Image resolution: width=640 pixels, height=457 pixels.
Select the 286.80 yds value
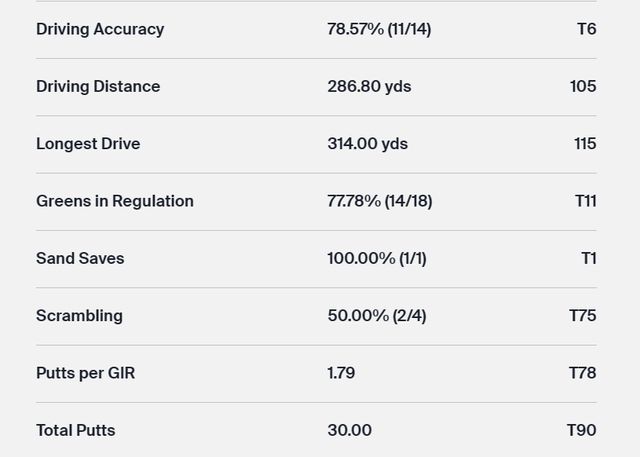tap(369, 86)
